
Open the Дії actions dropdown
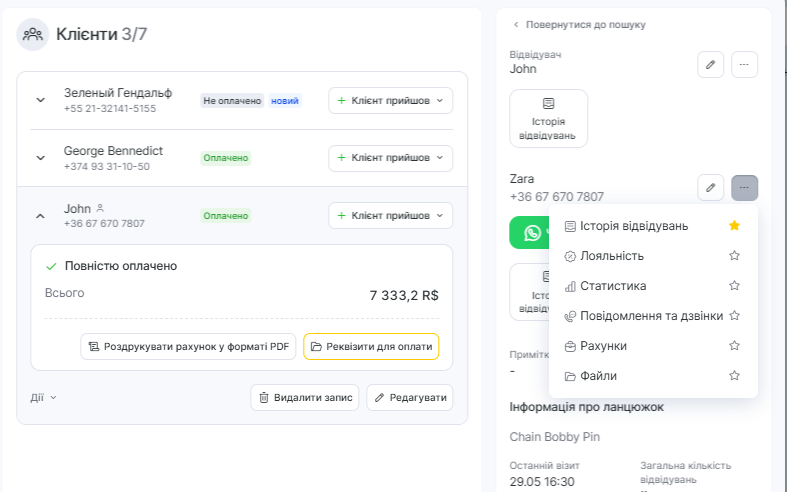(43, 397)
